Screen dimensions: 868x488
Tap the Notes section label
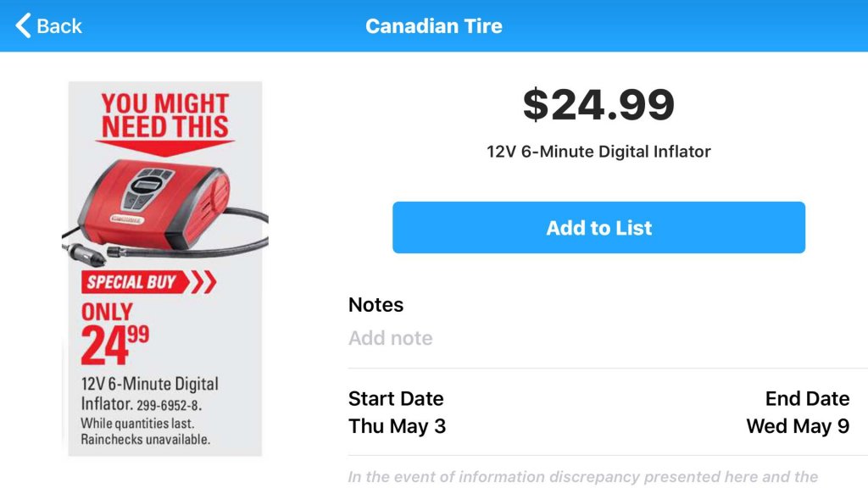(376, 305)
